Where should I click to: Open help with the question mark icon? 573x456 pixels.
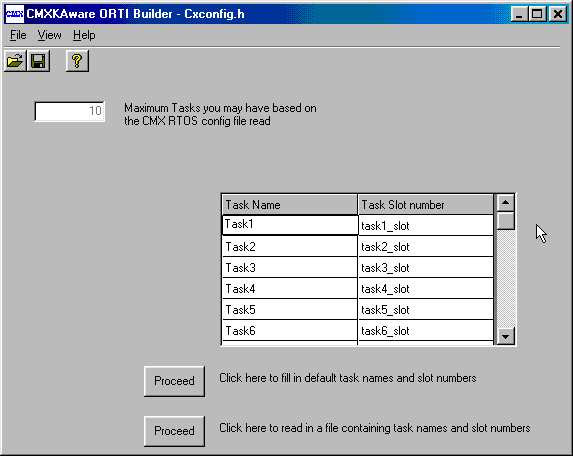tap(77, 61)
